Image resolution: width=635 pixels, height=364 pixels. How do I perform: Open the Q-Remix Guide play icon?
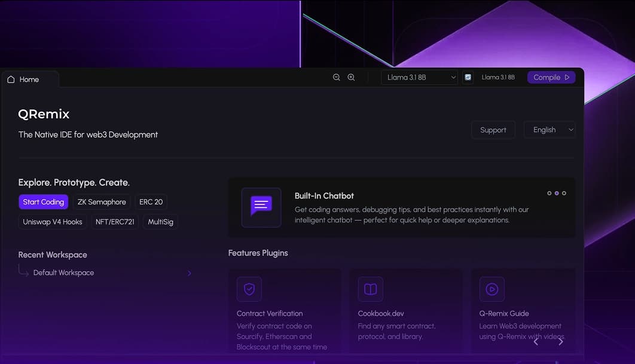[491, 289]
